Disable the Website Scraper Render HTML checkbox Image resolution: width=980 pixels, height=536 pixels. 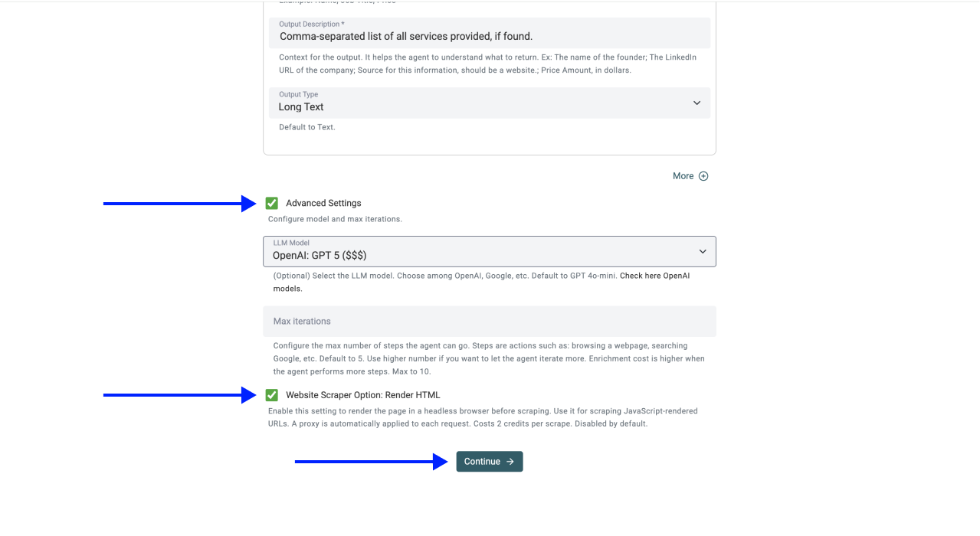pos(272,395)
